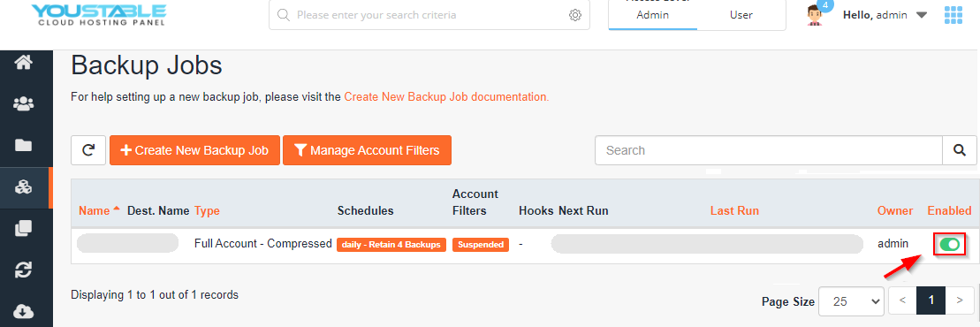The image size is (980, 327).
Task: Switch to the Admin access level tab
Action: click(x=652, y=15)
